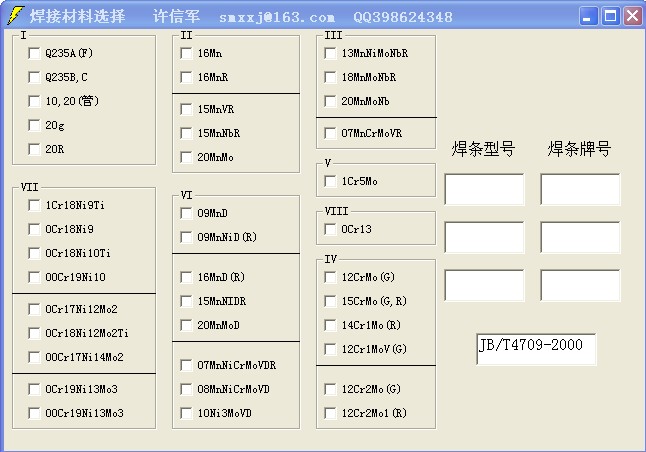
Task: Enable the 10,20(管) option
Action: [x=34, y=101]
